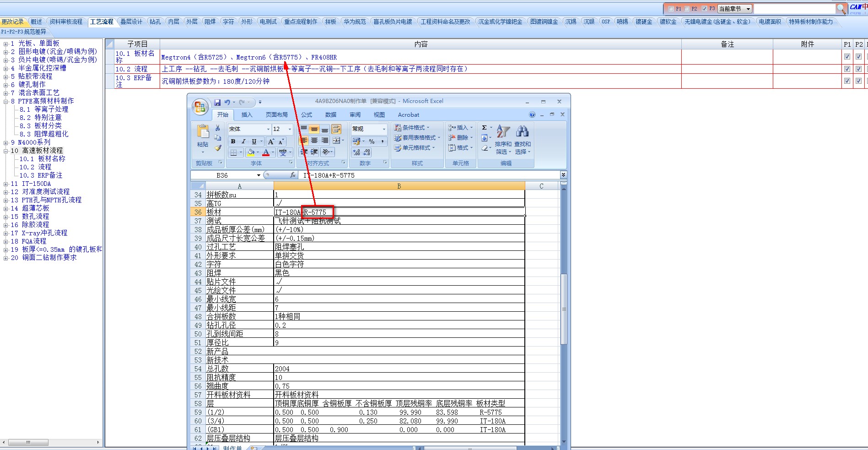Click the Sort and Filter funnel icon
Screen dimensions: 868x450
click(503, 131)
